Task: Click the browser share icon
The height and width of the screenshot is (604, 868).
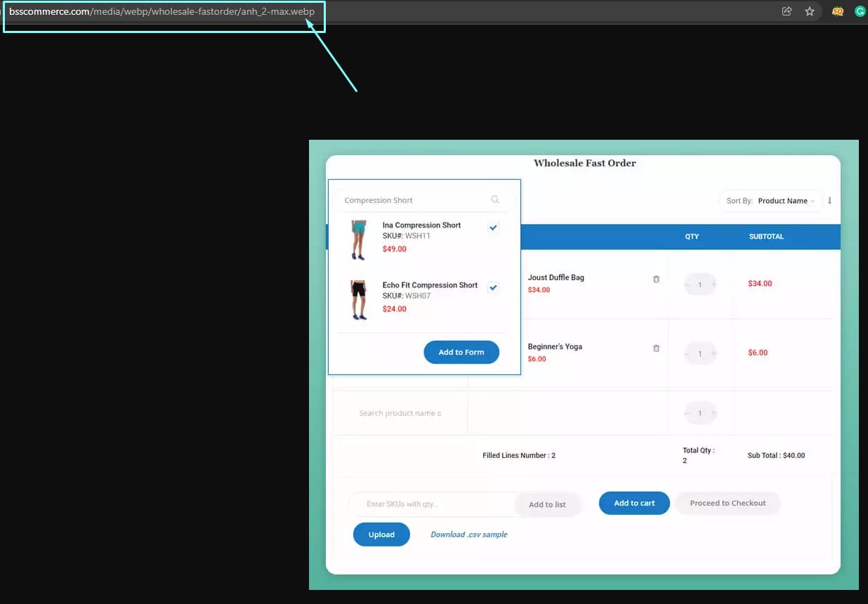Action: coord(787,11)
